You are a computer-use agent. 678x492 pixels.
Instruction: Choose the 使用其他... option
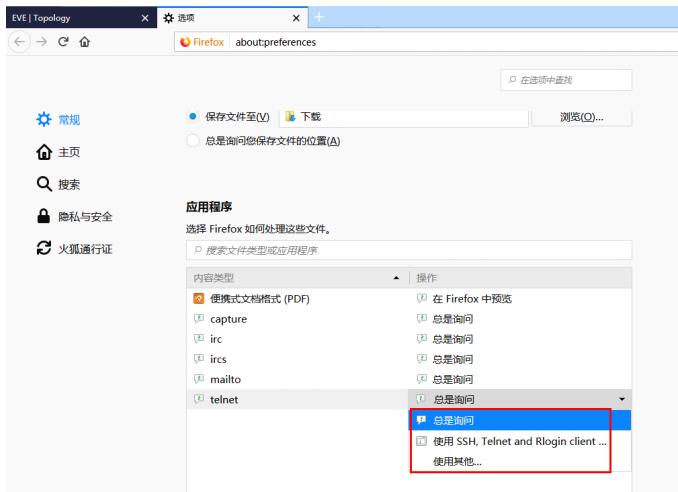click(520, 461)
